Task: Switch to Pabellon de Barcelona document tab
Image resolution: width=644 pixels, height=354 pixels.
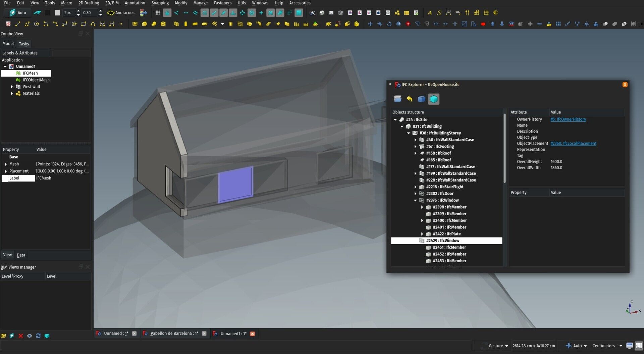Action: (x=174, y=334)
